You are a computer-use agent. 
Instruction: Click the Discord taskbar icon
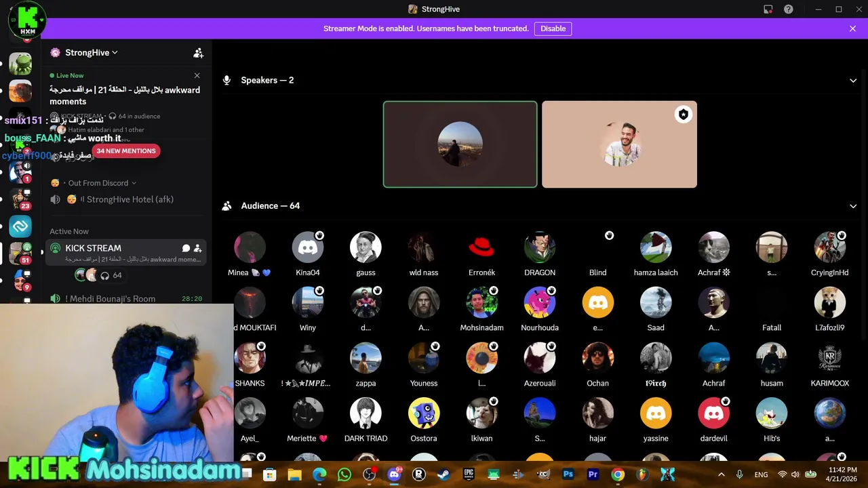tap(394, 474)
